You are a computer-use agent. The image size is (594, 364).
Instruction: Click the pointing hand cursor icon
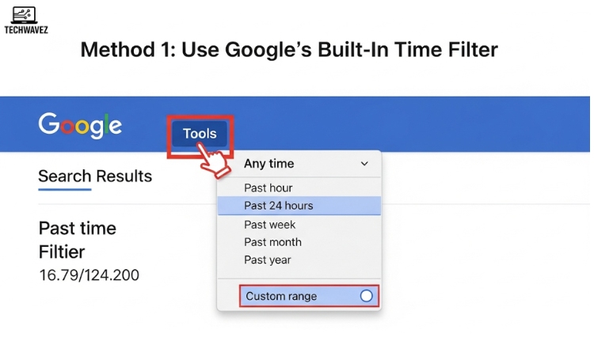215,159
